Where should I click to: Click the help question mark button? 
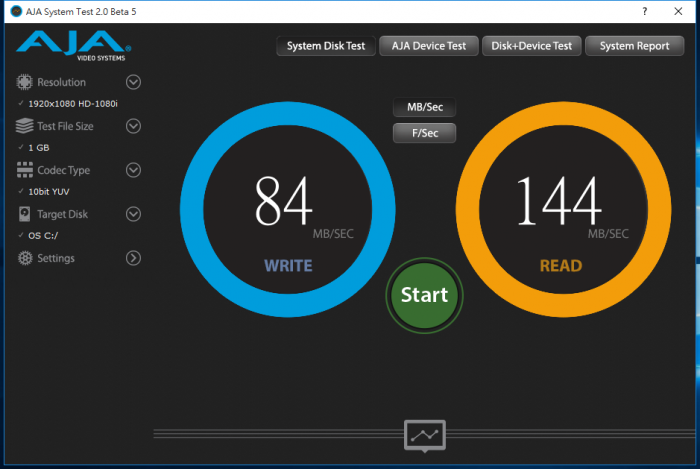[645, 12]
